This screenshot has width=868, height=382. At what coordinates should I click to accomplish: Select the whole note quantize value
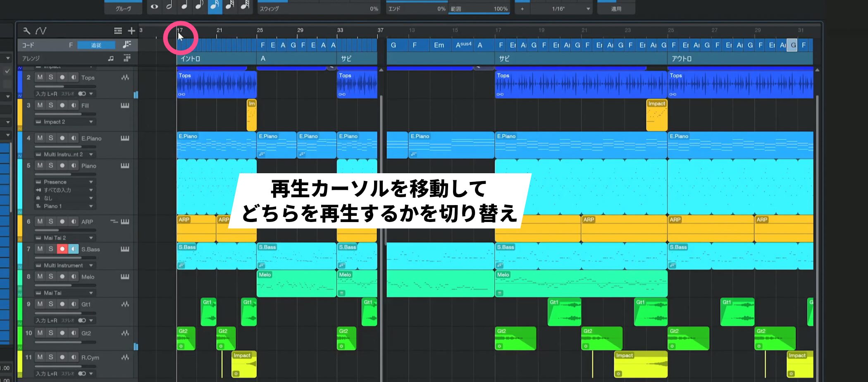(x=154, y=7)
